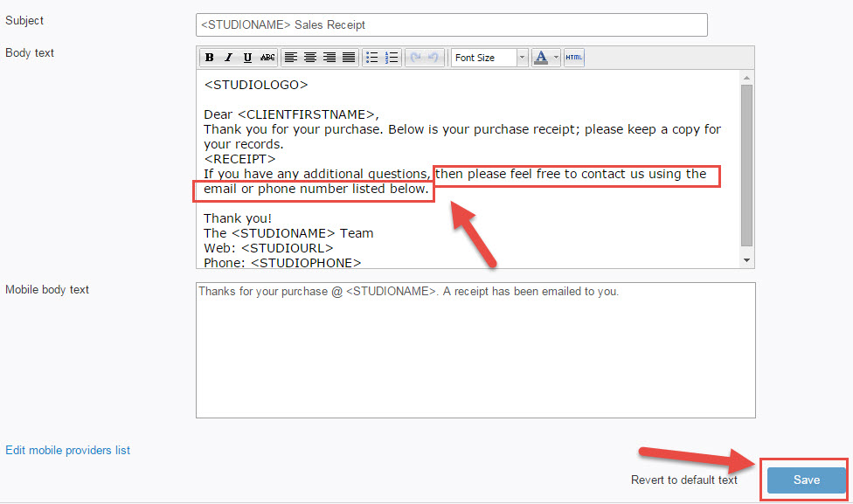Create a bulleted list
The height and width of the screenshot is (504, 853).
pos(371,58)
